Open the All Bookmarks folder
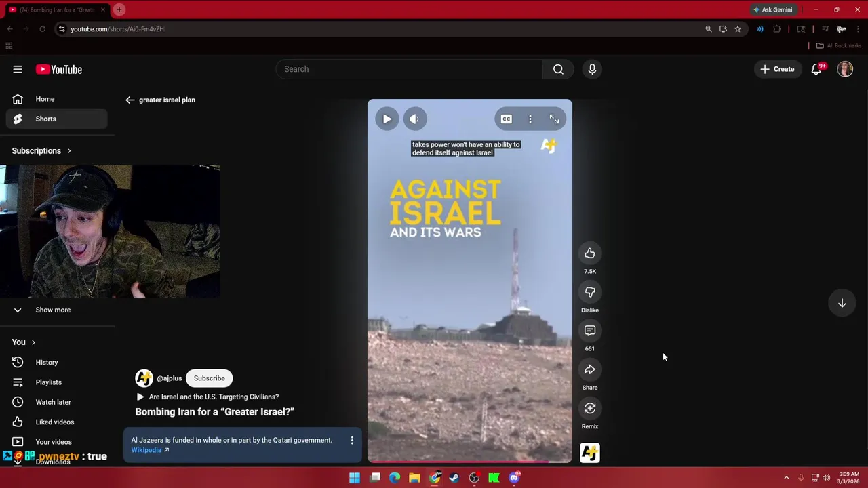The image size is (868, 488). click(x=839, y=45)
